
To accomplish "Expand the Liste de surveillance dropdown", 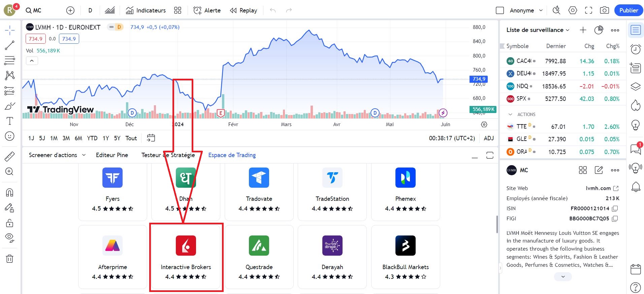I will 538,30.
